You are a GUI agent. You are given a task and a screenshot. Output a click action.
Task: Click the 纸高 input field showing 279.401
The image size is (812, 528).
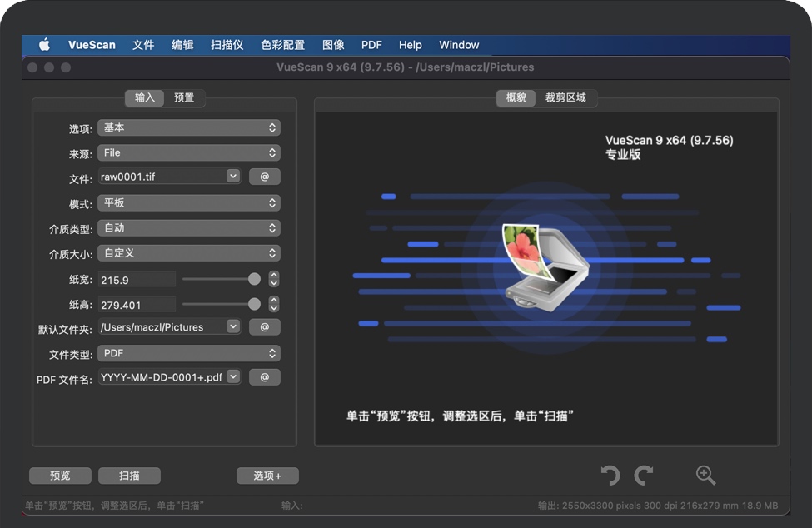(x=137, y=305)
